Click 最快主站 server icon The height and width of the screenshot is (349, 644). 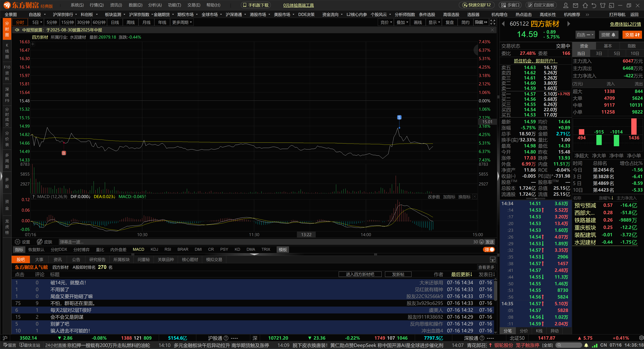pos(30,345)
